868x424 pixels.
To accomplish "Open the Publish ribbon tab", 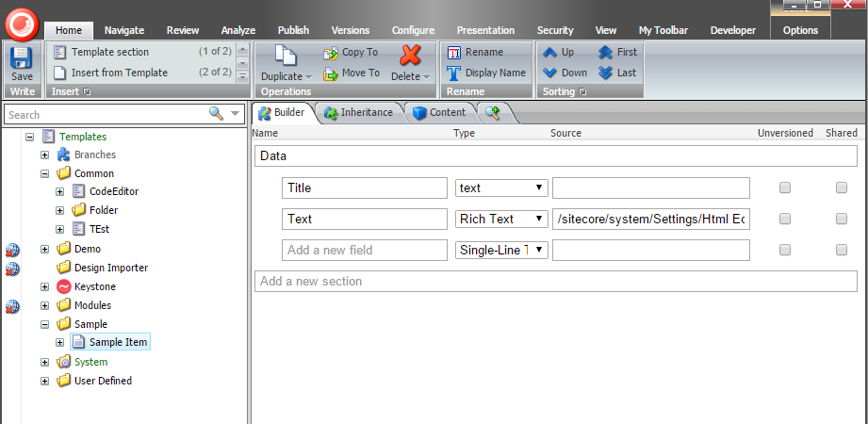I will tap(293, 30).
